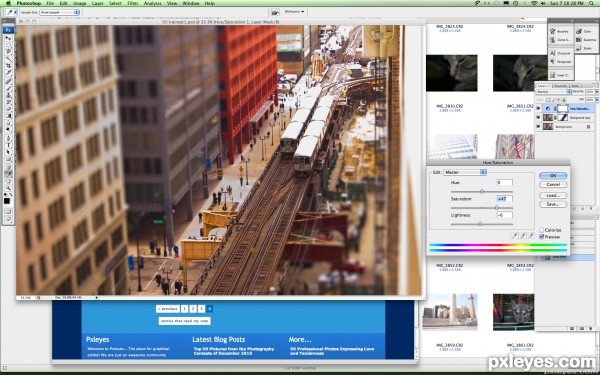Click the foreground color swatch in toolbox
The width and height of the screenshot is (600, 375).
click(x=7, y=201)
